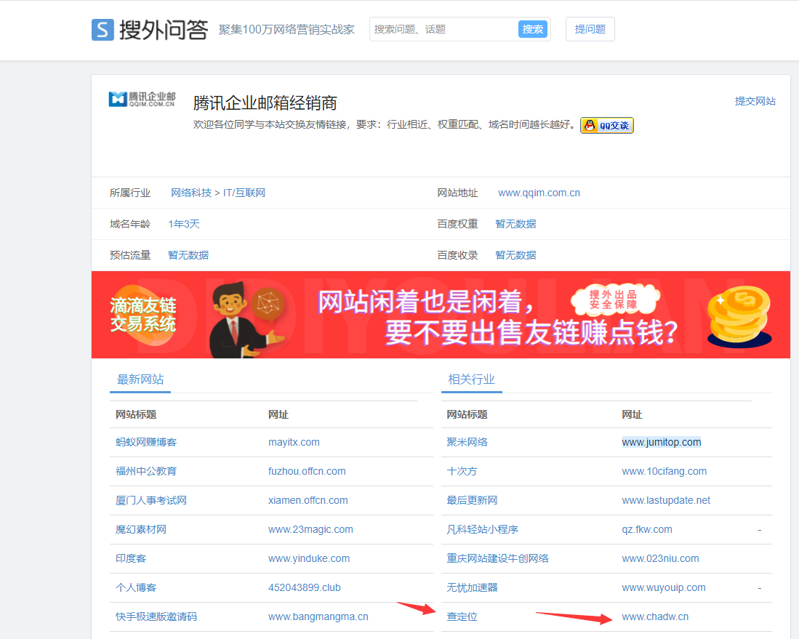Viewport: 799px width, 639px height.
Task: Open the QQ交谈 chat button
Action: click(607, 125)
